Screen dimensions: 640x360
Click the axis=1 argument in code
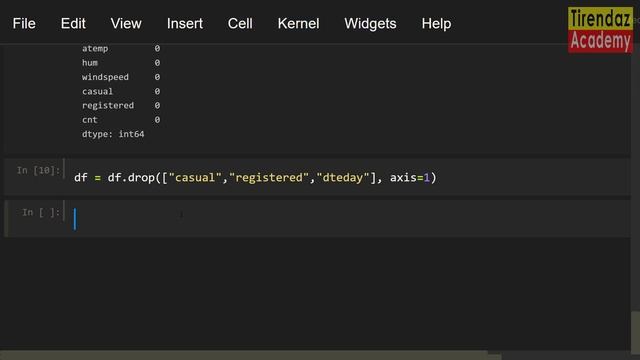tap(410, 178)
